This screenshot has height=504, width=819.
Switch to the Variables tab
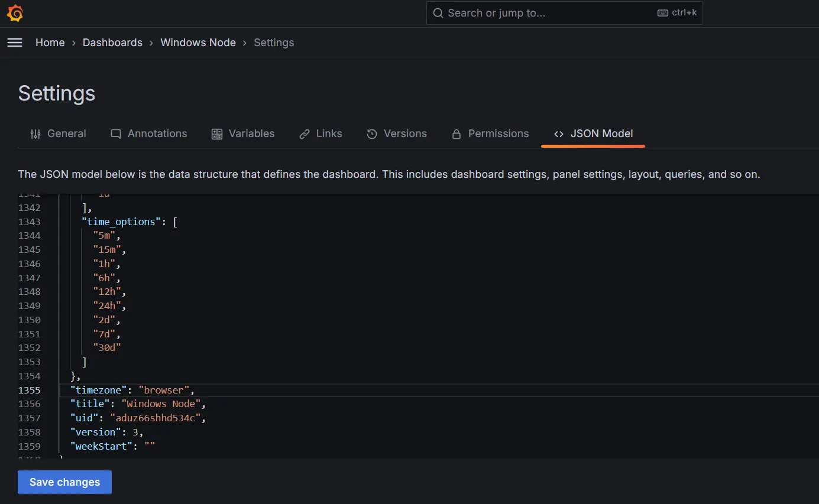coord(251,134)
